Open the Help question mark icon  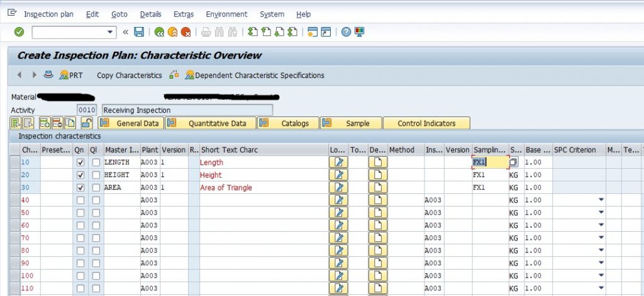coord(347,32)
